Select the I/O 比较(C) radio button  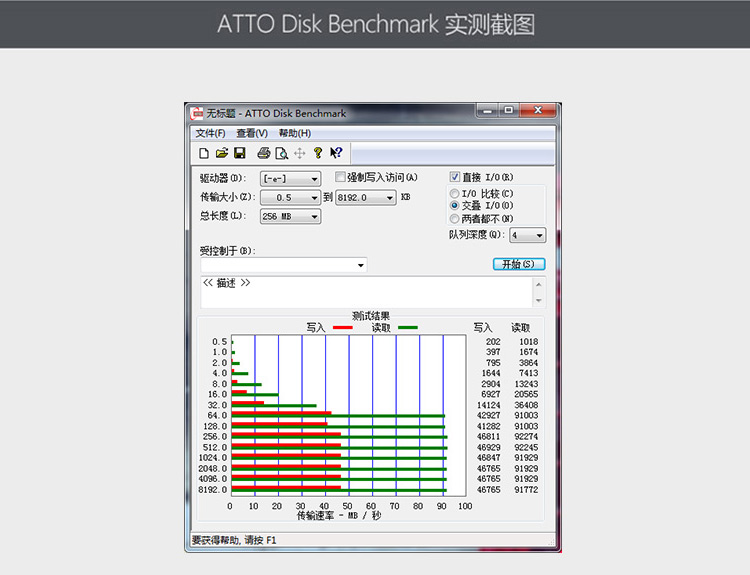(x=454, y=194)
